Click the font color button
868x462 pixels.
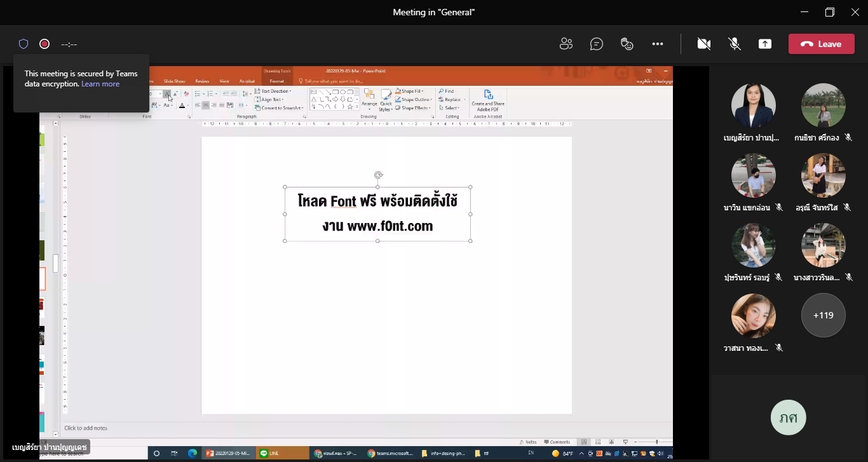point(182,105)
